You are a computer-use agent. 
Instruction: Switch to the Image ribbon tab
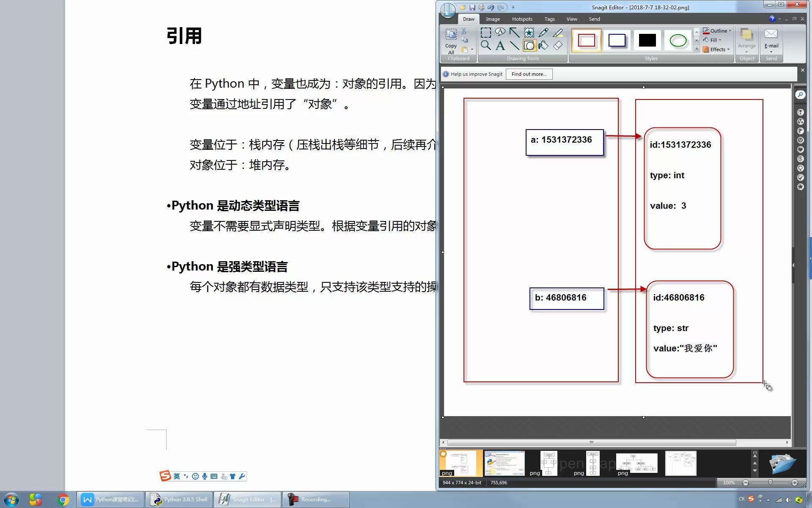click(x=493, y=19)
